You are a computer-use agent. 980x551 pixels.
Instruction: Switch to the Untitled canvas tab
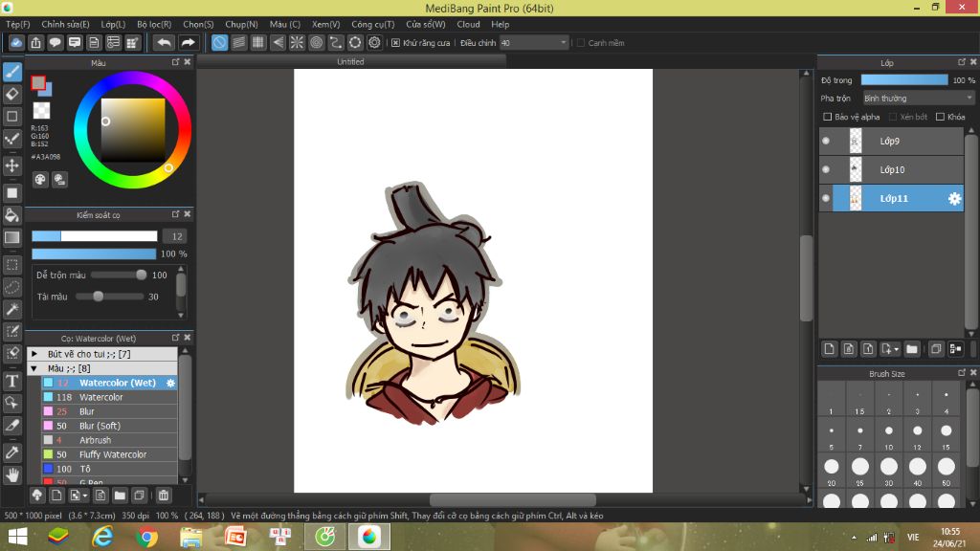click(350, 62)
